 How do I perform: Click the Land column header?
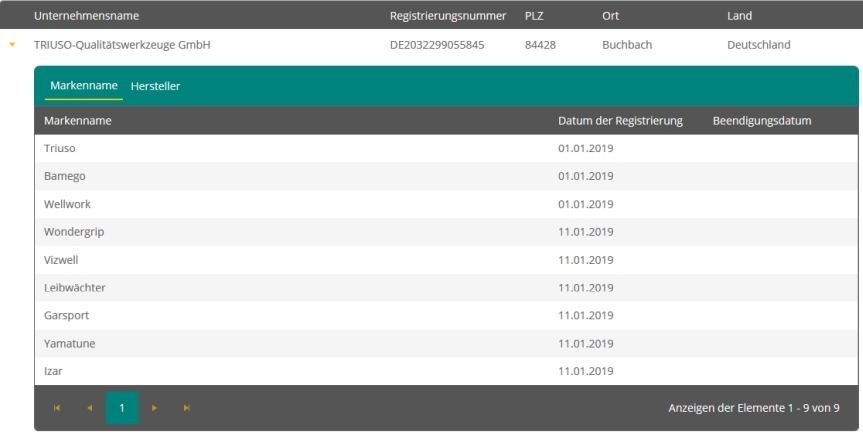click(739, 15)
